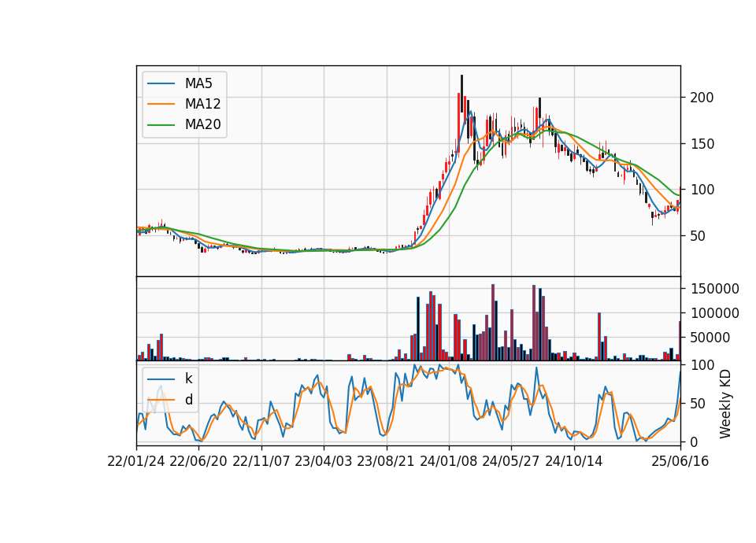This screenshot has height=543, width=756.
Task: Click the MA12 legend label
Action: click(x=202, y=104)
